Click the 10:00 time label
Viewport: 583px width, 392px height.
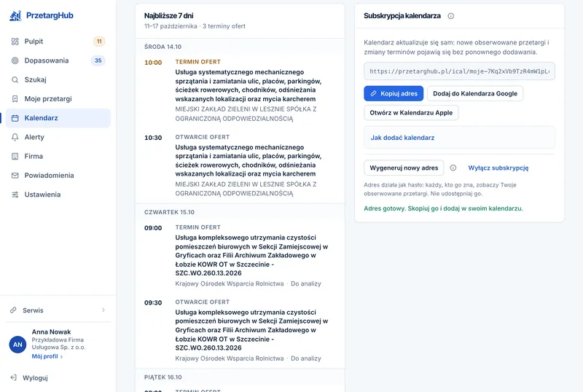pos(153,63)
